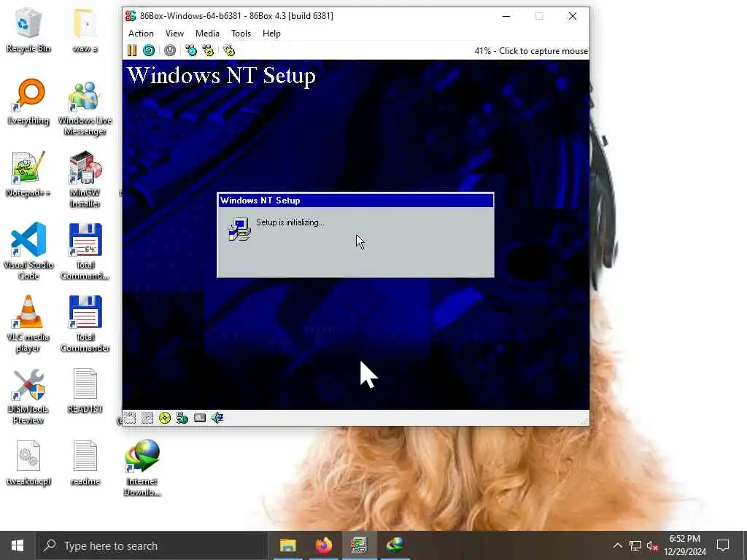Click the setup computer icon in dialog
The image size is (747, 560).
(x=239, y=230)
